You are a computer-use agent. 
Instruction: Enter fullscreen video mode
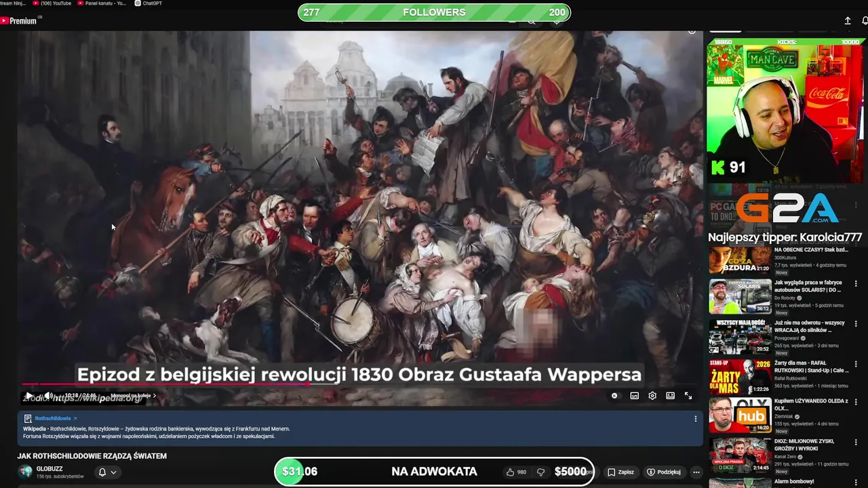tap(688, 396)
